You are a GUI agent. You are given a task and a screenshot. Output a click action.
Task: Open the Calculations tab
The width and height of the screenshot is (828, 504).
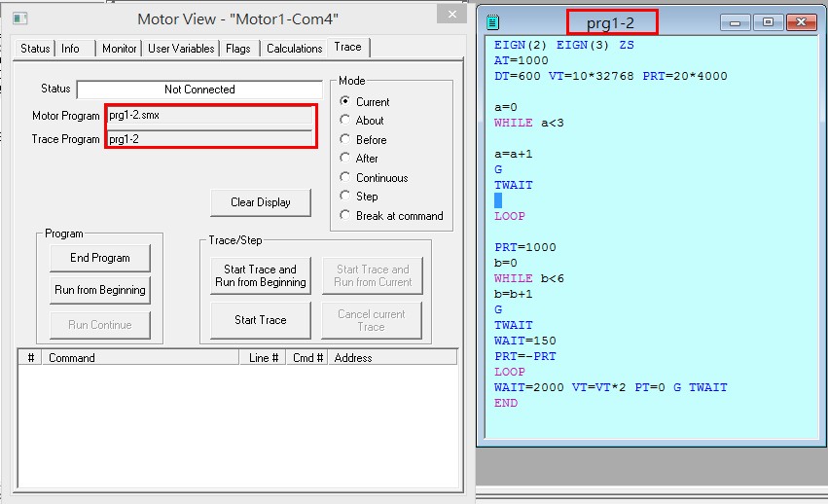point(294,49)
